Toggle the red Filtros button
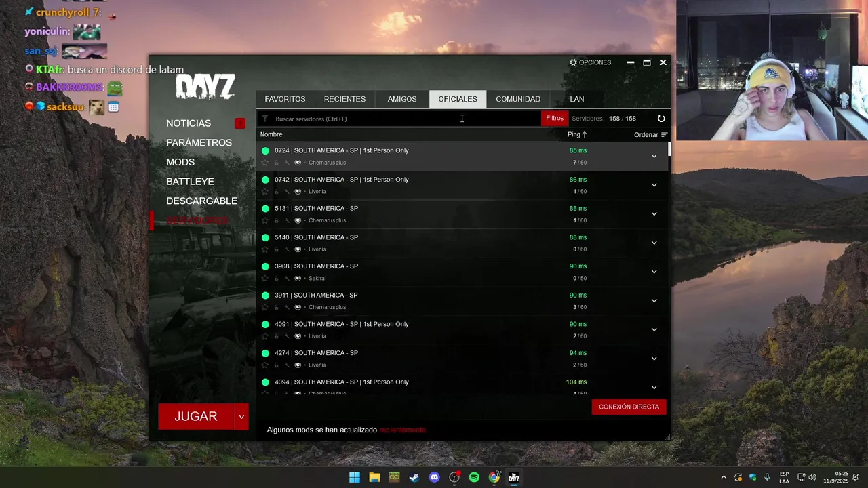This screenshot has width=868, height=488. coord(555,119)
